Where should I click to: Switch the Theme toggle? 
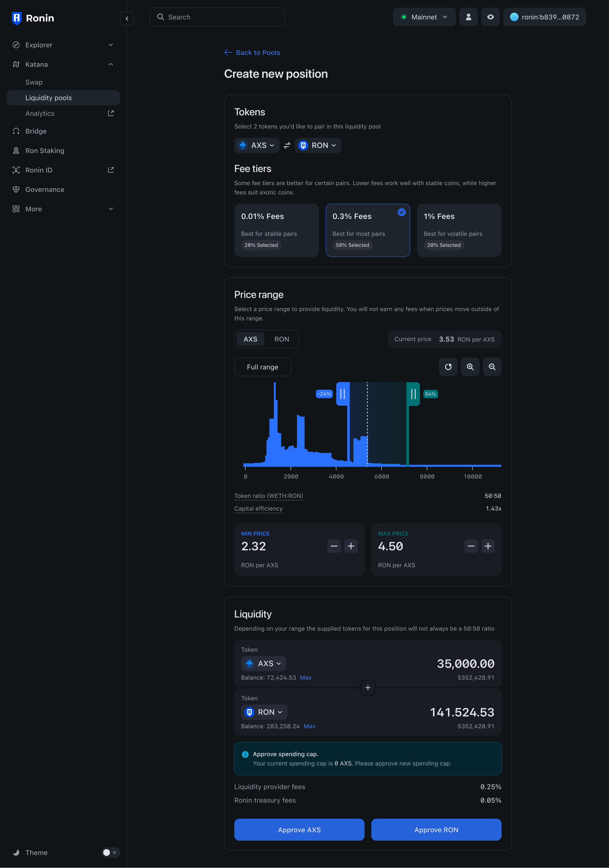click(110, 852)
